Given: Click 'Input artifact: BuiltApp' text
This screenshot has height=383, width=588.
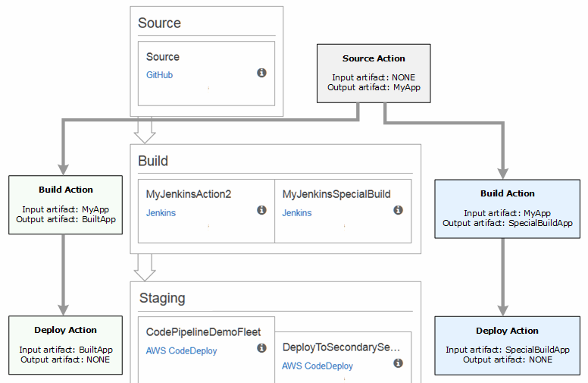Looking at the screenshot, I should click(x=66, y=350).
